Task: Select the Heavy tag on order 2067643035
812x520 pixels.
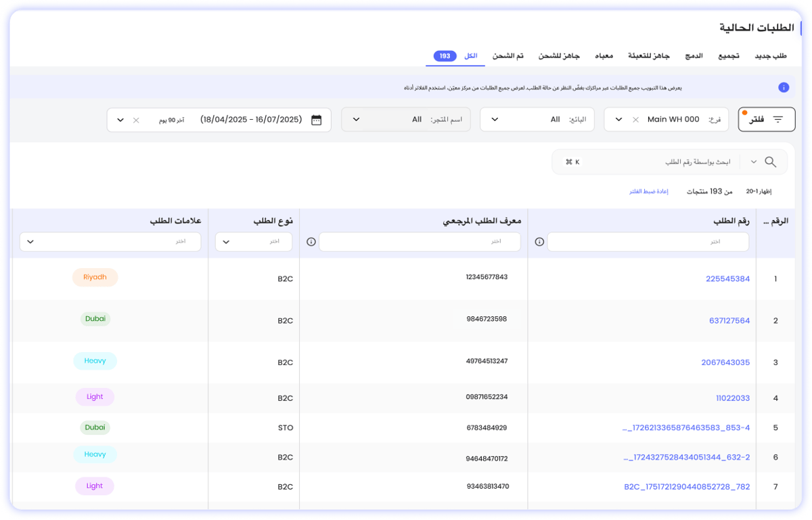Action: pos(95,361)
